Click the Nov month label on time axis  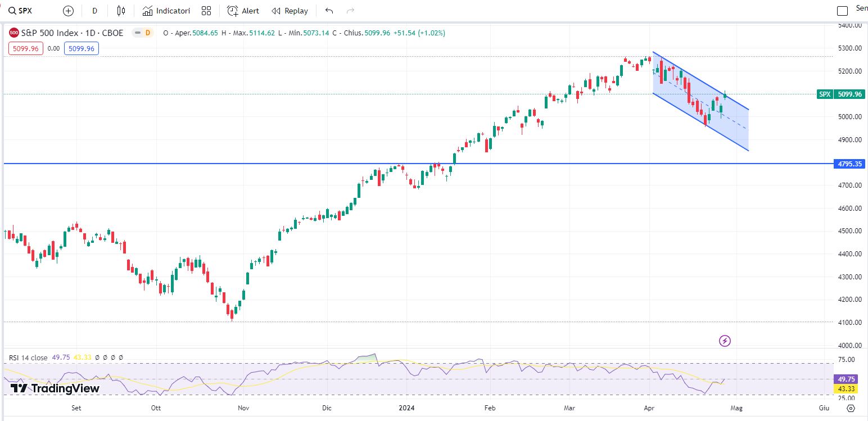(243, 408)
